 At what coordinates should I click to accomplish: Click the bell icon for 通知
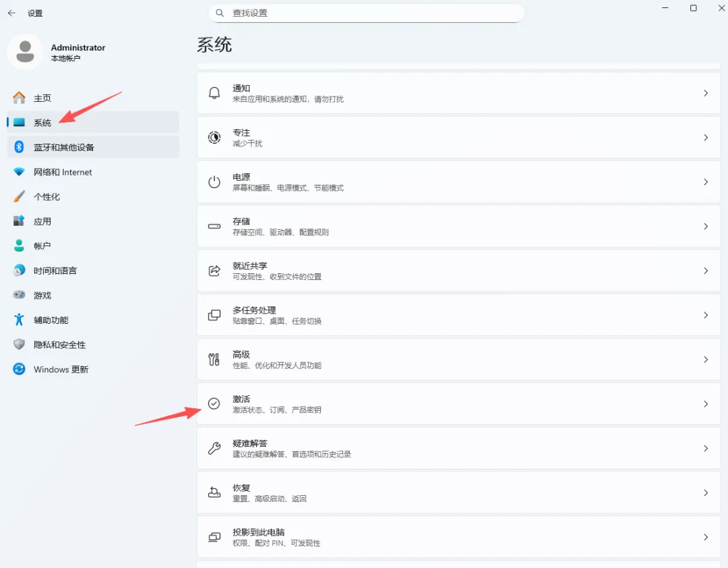tap(214, 93)
